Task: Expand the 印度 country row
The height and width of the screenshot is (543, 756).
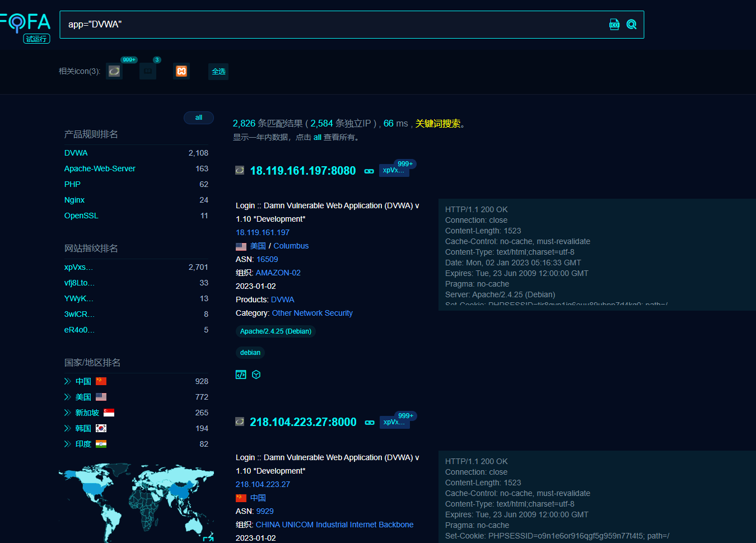Action: pyautogui.click(x=67, y=444)
